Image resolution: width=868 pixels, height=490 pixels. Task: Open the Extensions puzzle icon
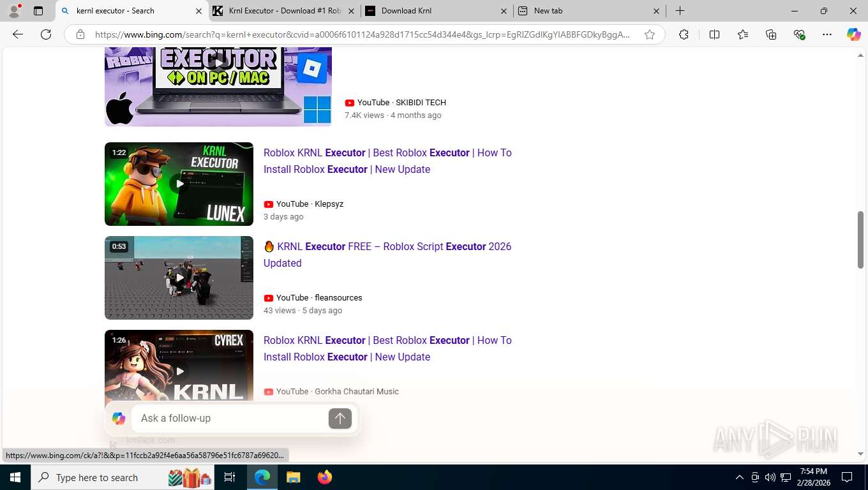[684, 34]
